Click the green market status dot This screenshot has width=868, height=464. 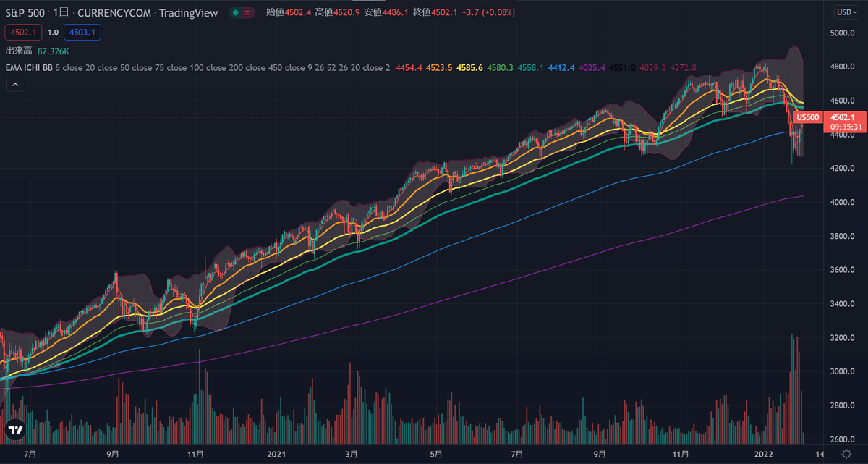point(235,12)
